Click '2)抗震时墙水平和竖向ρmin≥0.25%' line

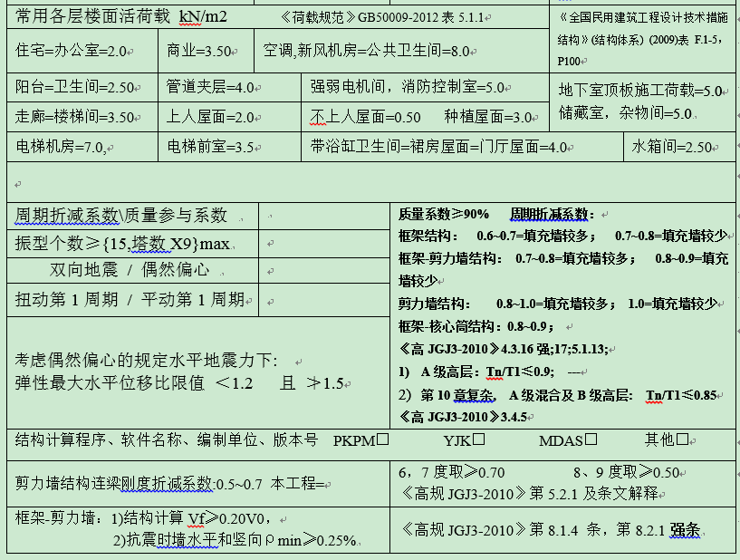(x=234, y=540)
